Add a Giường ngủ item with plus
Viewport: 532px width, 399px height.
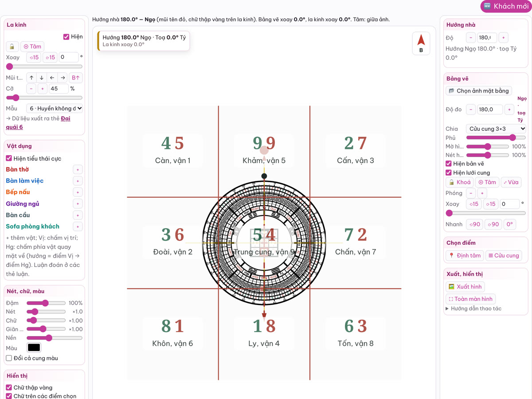(x=78, y=204)
